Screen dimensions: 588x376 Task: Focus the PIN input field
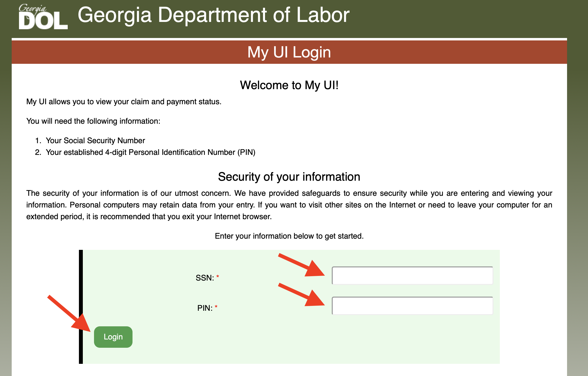click(x=412, y=306)
